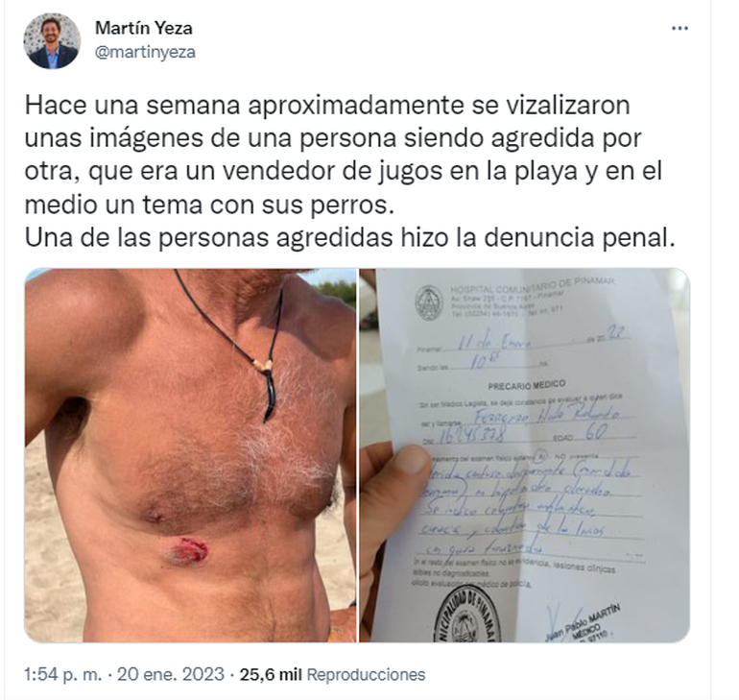This screenshot has height=700, width=739.
Task: Click the 25,6 mil view count
Action: [x=271, y=674]
